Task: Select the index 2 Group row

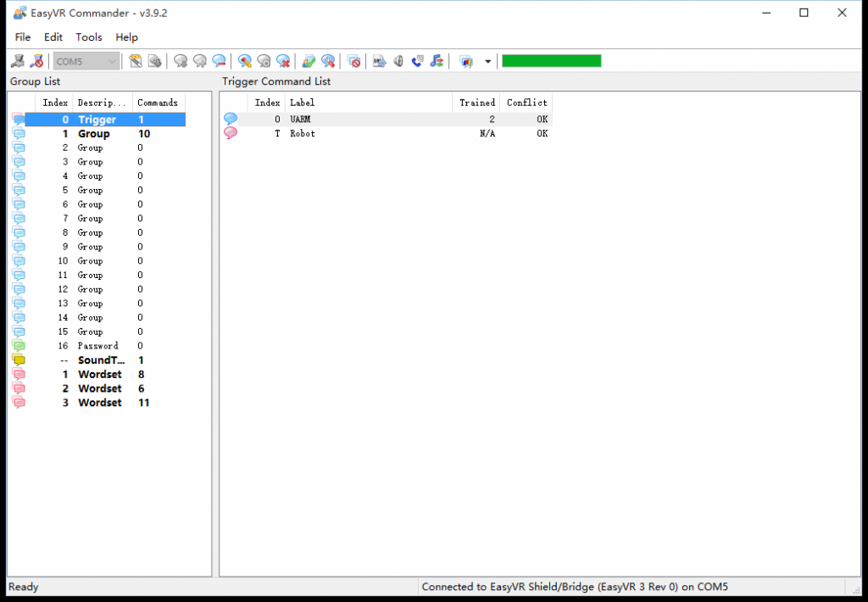Action: point(98,148)
